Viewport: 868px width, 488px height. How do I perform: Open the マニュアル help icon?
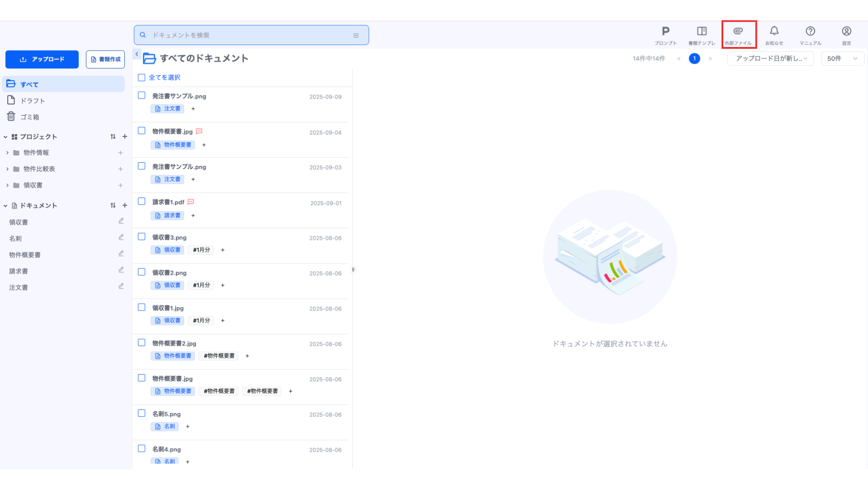pos(810,35)
